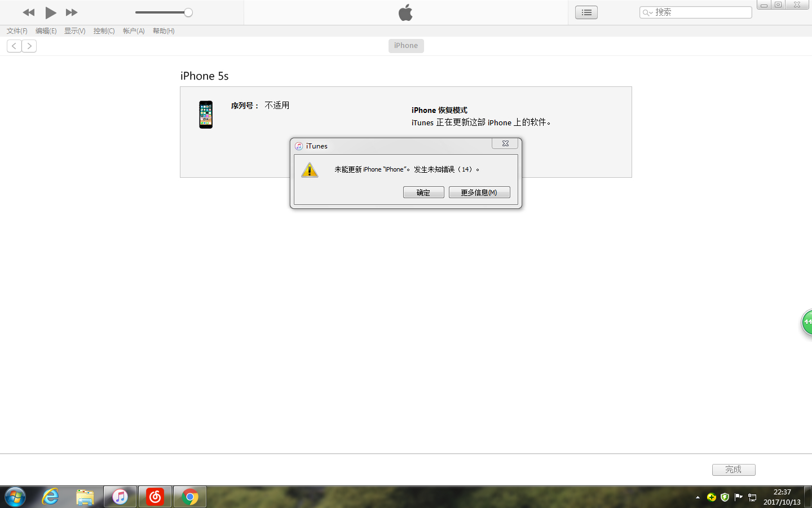Click the iPhone 恢复模式 label
Image resolution: width=812 pixels, height=508 pixels.
[439, 110]
